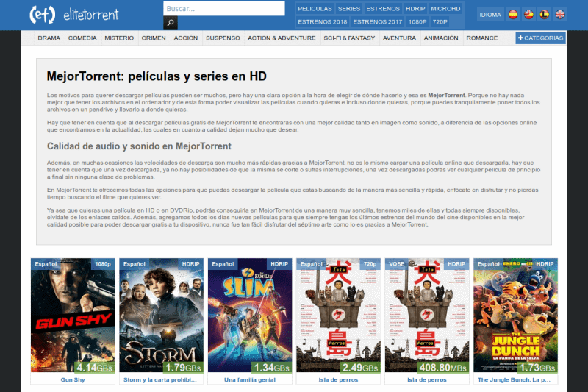
Task: Select the MISTERIO genre tab
Action: coord(119,38)
